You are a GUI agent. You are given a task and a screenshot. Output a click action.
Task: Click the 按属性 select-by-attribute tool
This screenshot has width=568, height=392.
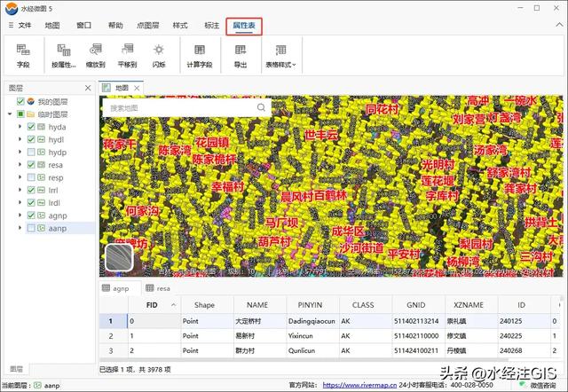[64, 56]
